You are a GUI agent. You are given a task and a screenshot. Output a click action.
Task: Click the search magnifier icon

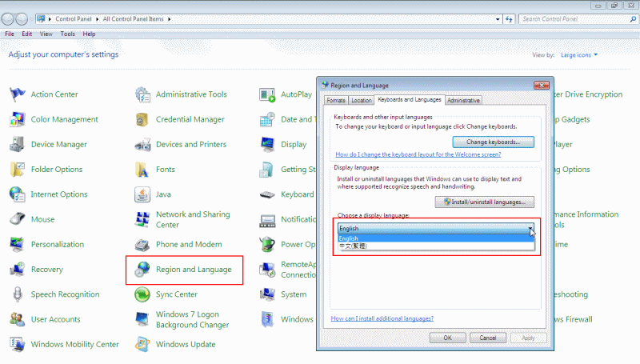click(633, 19)
